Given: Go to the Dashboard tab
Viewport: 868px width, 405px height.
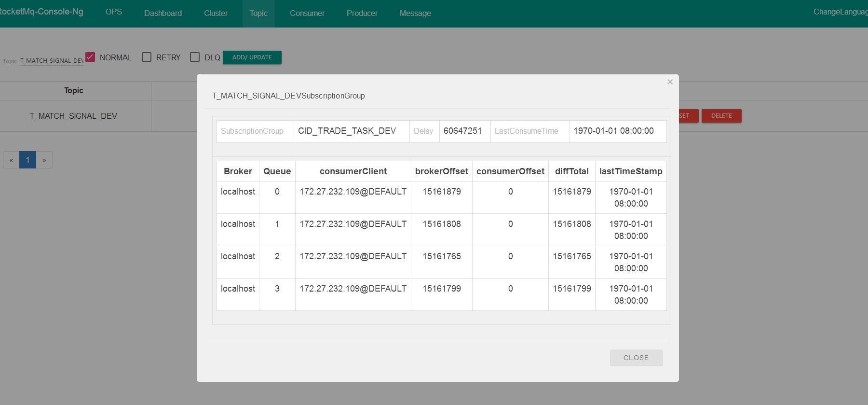Looking at the screenshot, I should pyautogui.click(x=163, y=13).
